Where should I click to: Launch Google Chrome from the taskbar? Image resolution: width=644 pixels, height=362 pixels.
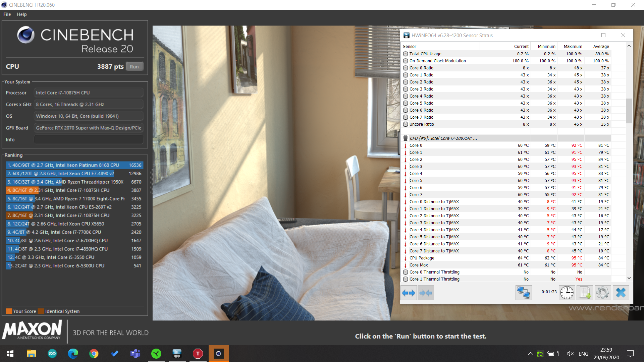click(x=94, y=354)
